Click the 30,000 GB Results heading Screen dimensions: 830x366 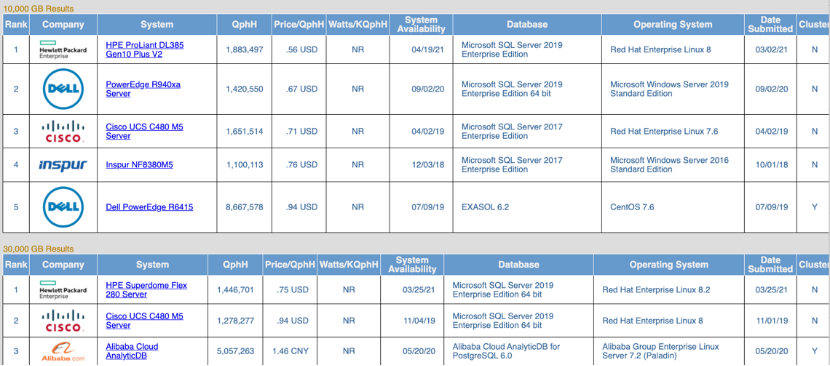[x=39, y=248]
